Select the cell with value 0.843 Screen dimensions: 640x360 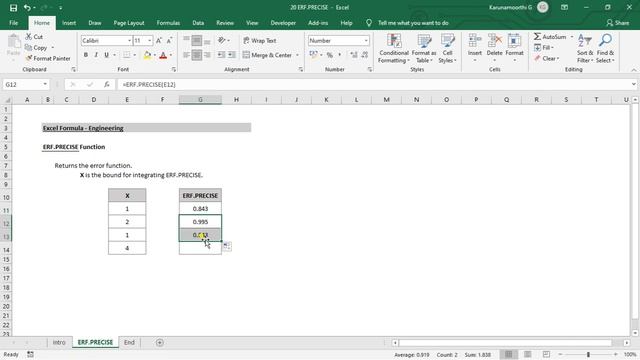[x=200, y=209]
